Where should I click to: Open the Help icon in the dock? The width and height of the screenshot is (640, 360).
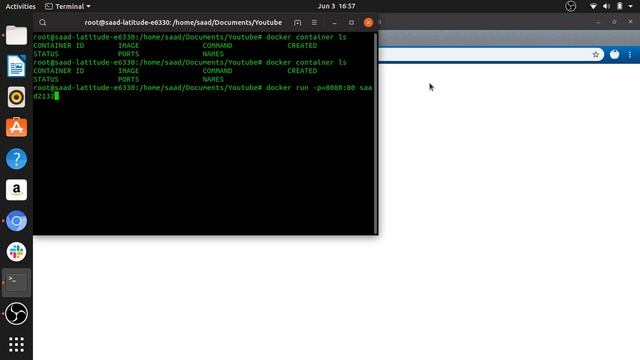coord(16,159)
